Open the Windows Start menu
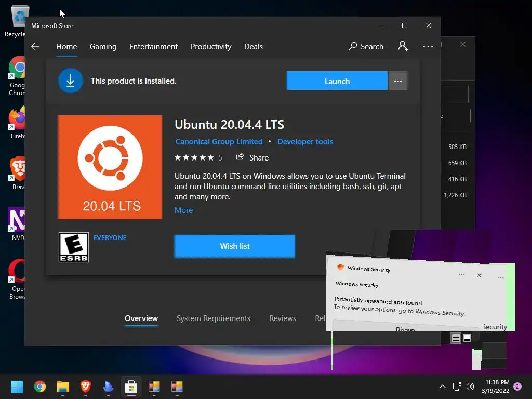 pos(17,387)
